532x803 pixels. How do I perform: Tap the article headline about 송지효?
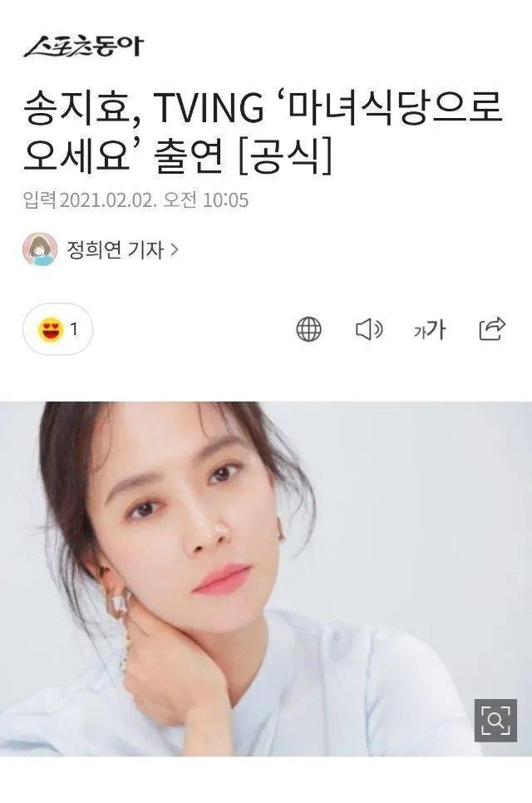point(263,131)
